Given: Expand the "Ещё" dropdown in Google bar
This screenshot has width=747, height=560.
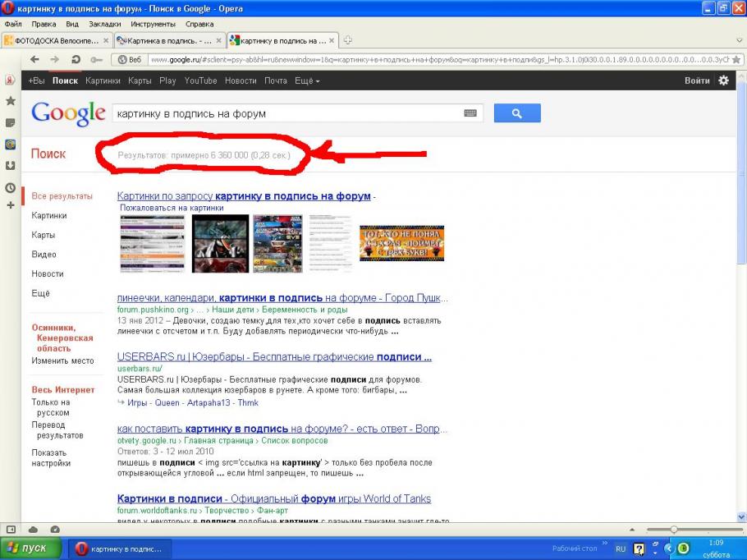Looking at the screenshot, I should [307, 80].
